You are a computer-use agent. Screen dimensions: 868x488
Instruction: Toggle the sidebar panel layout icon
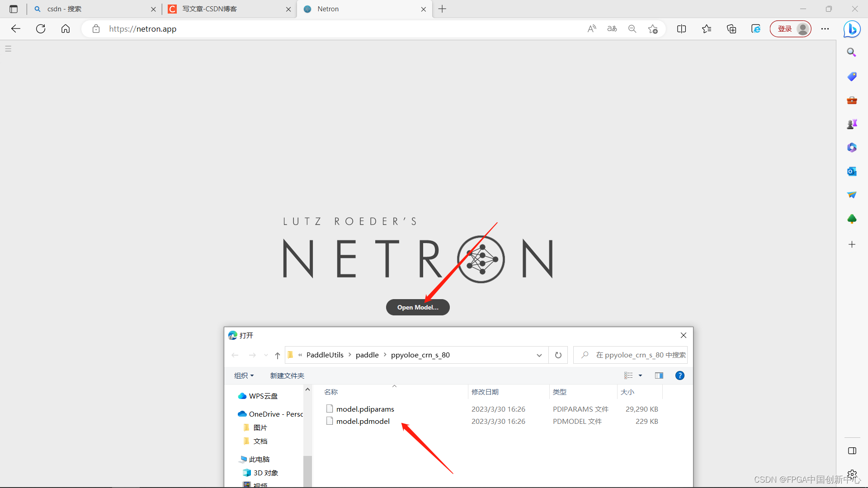pyautogui.click(x=852, y=451)
